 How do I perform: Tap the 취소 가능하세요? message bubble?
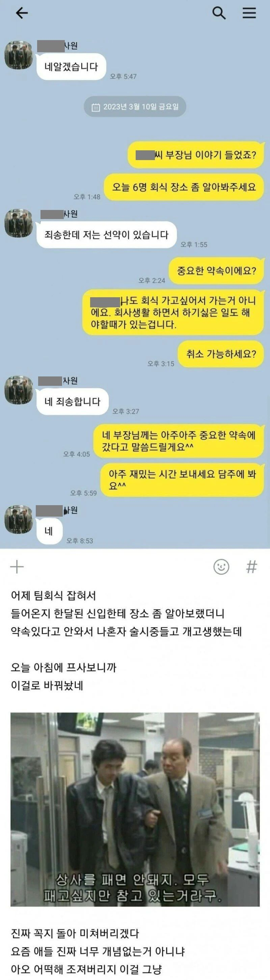221,354
